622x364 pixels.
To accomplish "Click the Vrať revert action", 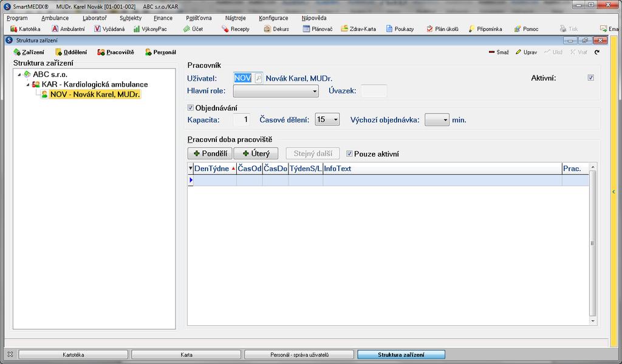I will pyautogui.click(x=579, y=52).
